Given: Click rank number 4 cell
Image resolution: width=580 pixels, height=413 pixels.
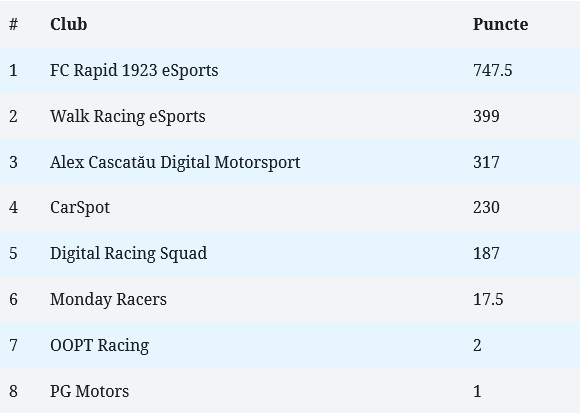Looking at the screenshot, I should point(13,207).
